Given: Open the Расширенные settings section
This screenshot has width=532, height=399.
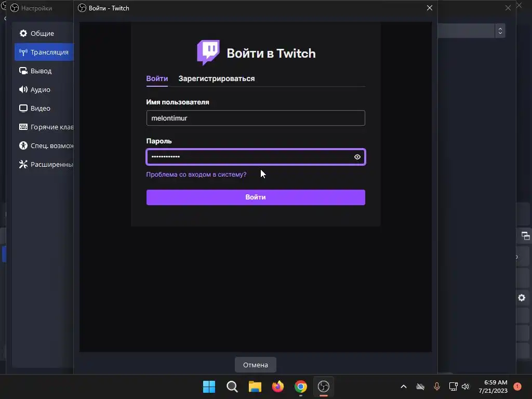Looking at the screenshot, I should coord(44,164).
